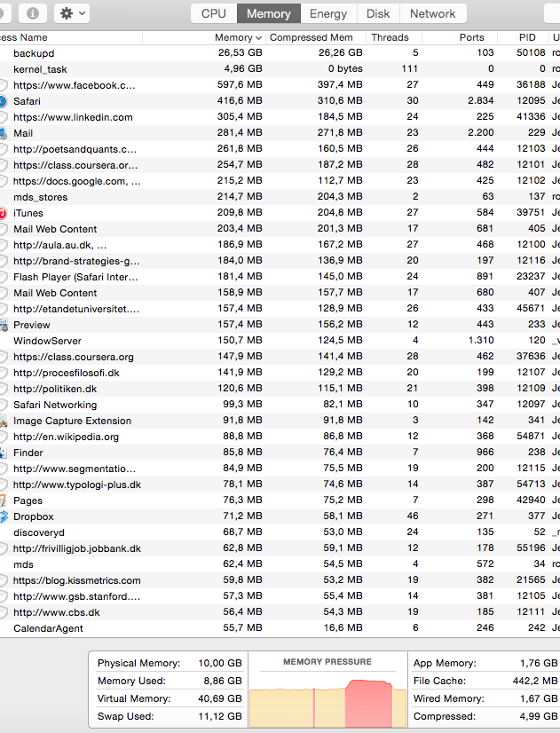
Task: Select the https://www.linkedin.com process
Action: 280,117
